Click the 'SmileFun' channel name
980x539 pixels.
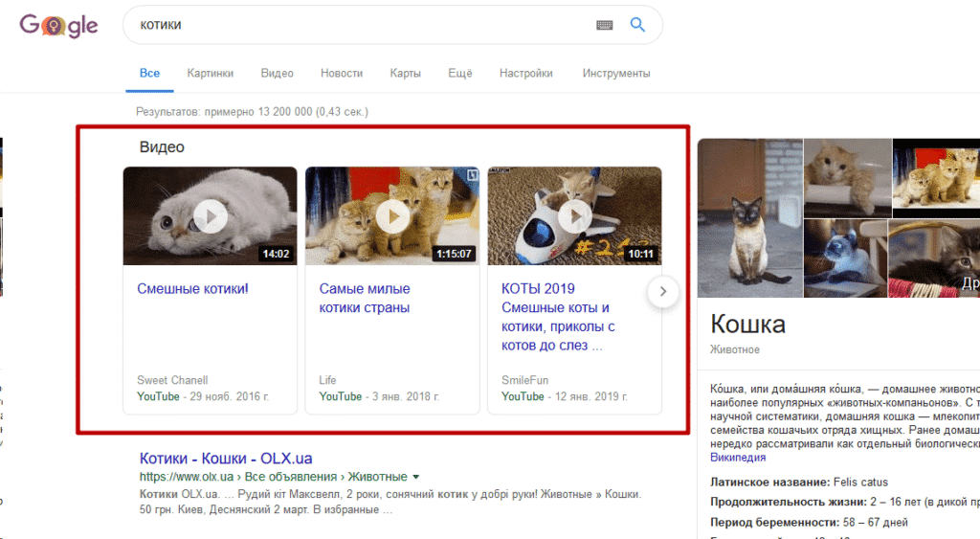[525, 380]
